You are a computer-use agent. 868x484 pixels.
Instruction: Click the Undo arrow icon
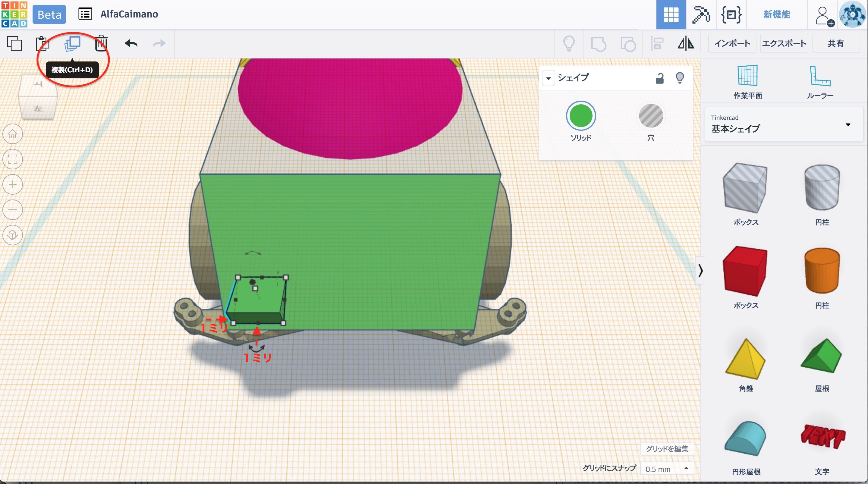point(131,43)
